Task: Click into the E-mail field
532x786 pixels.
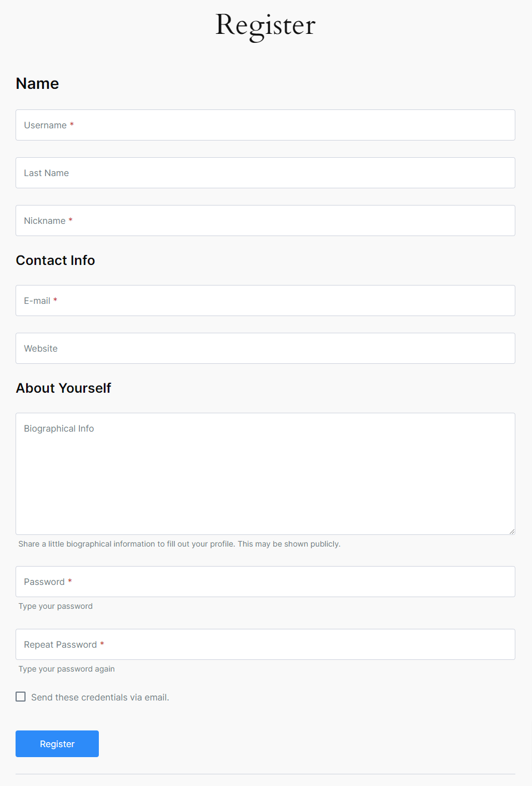Action: pos(265,301)
